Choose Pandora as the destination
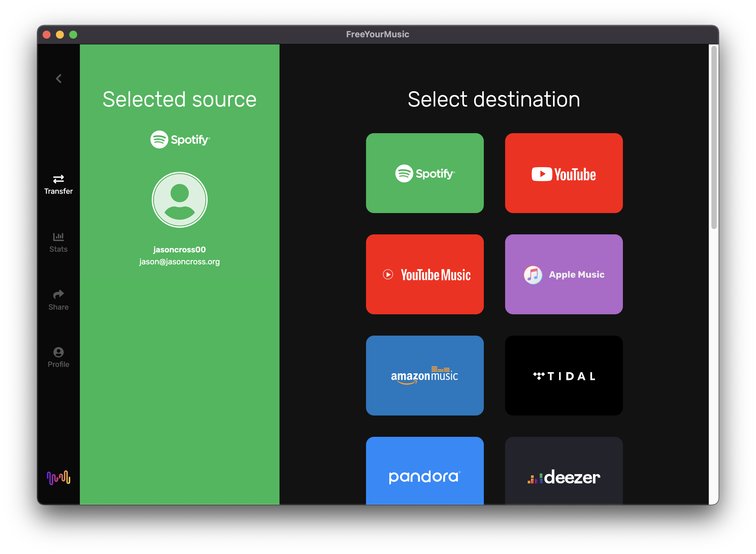This screenshot has height=554, width=756. [425, 471]
